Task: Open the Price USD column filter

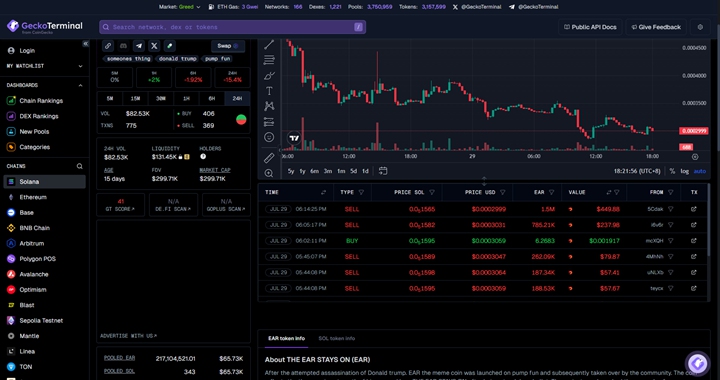Action: (502, 192)
